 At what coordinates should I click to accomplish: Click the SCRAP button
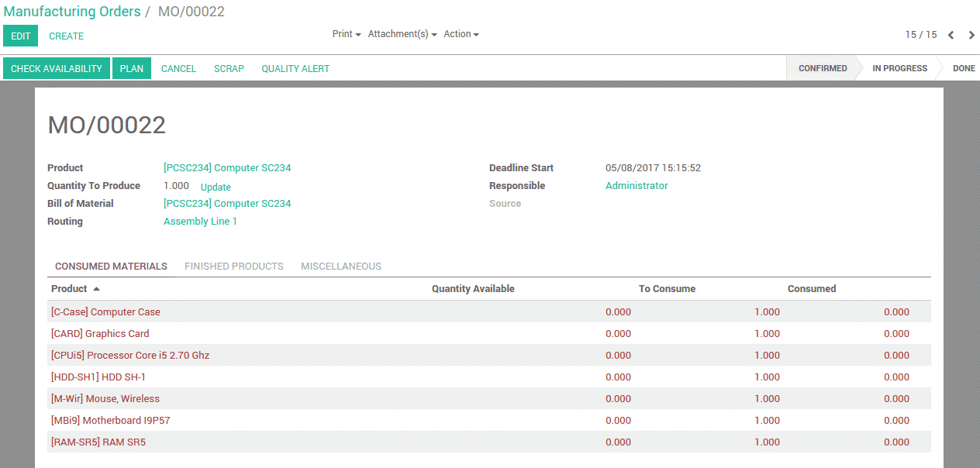click(x=229, y=68)
